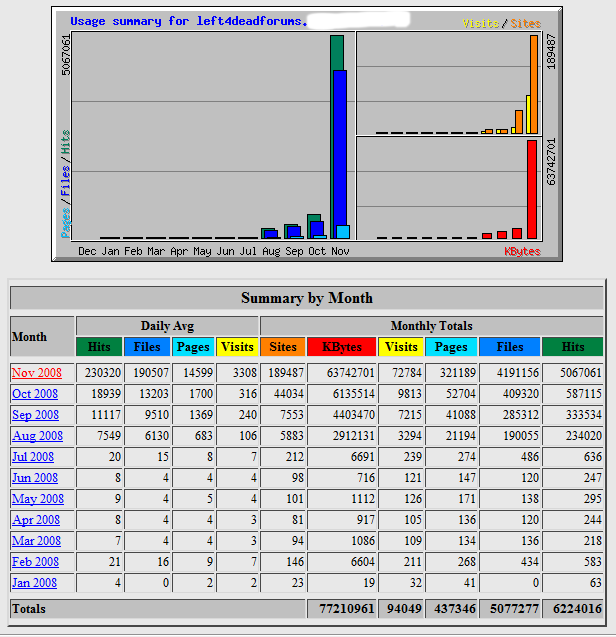Open the Apr 2008 monthly report link
The height and width of the screenshot is (637, 616).
[x=36, y=520]
